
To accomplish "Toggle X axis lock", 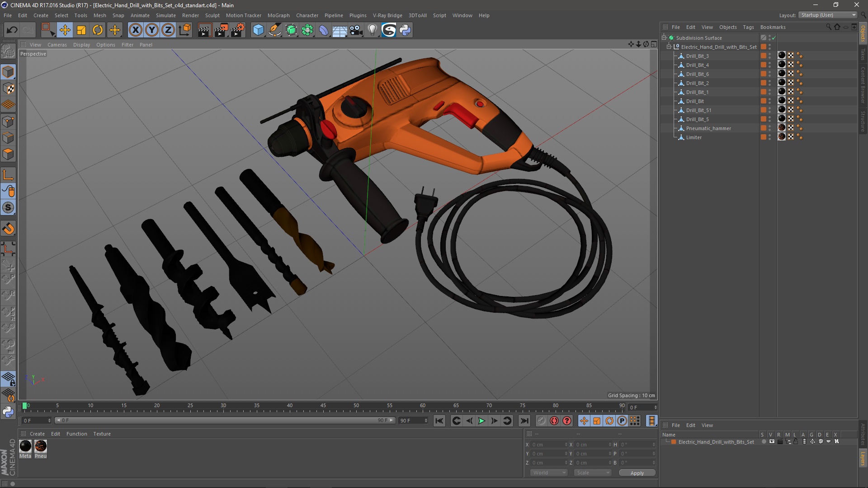I will click(135, 30).
